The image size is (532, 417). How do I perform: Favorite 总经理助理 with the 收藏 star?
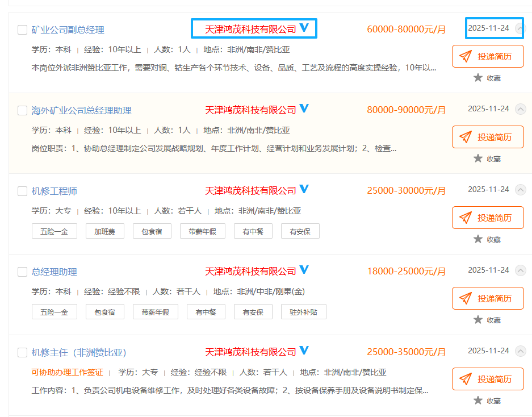(x=487, y=320)
